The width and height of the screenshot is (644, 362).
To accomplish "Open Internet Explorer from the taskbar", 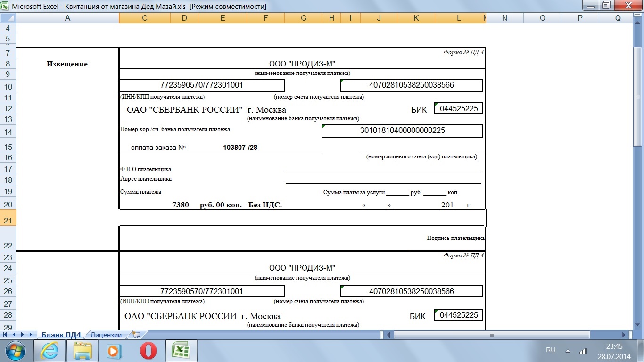I will (50, 351).
